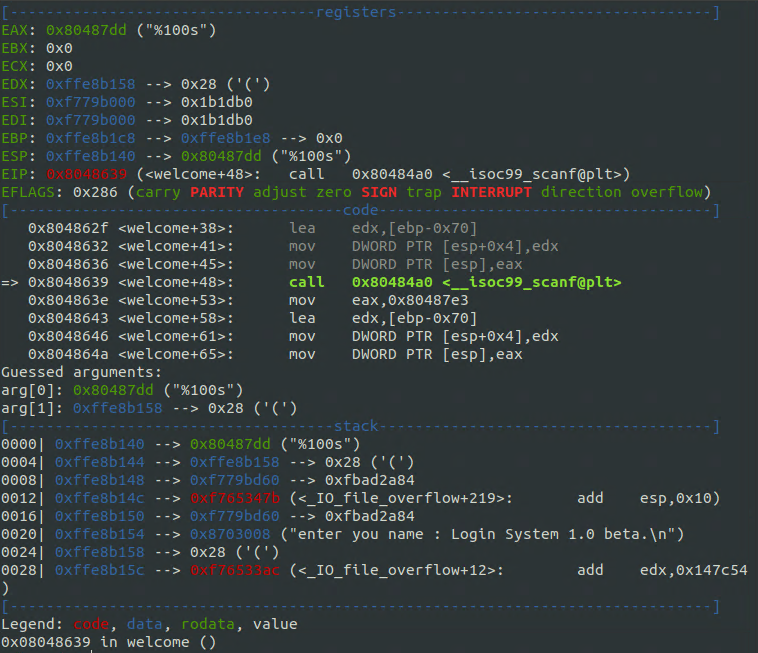Click the "code" section header
The height and width of the screenshot is (653, 758).
(x=361, y=210)
